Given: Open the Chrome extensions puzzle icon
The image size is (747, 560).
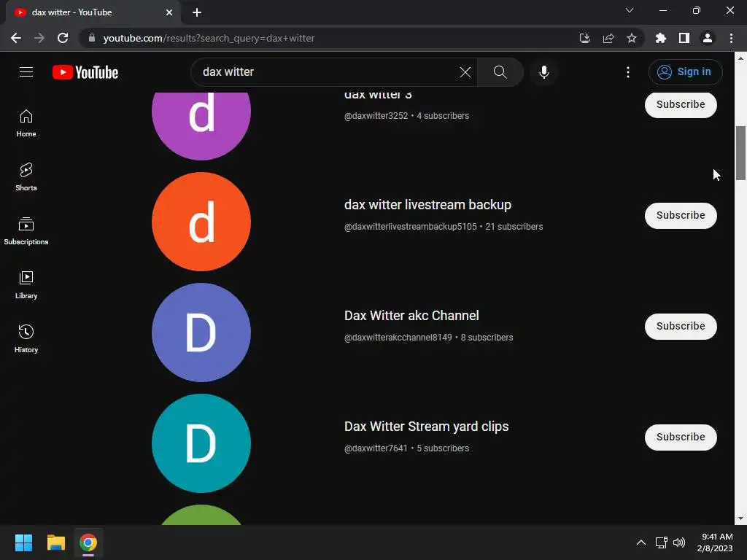Looking at the screenshot, I should click(660, 38).
